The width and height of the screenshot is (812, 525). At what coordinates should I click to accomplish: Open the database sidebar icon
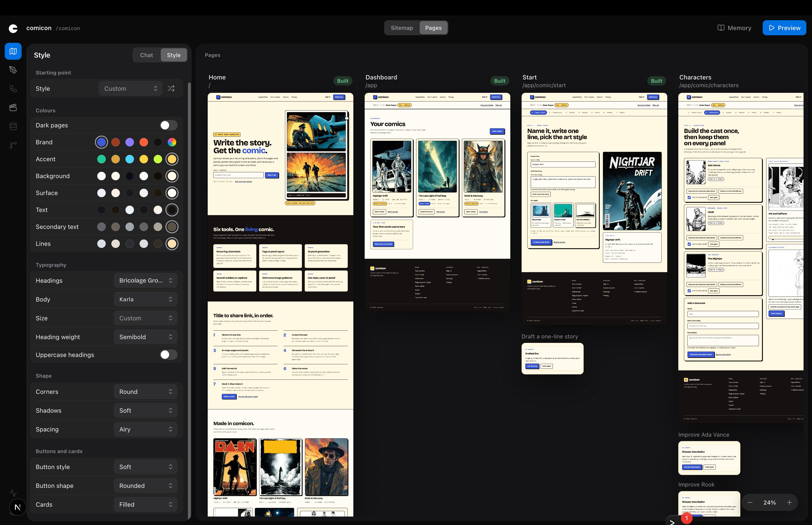13,126
